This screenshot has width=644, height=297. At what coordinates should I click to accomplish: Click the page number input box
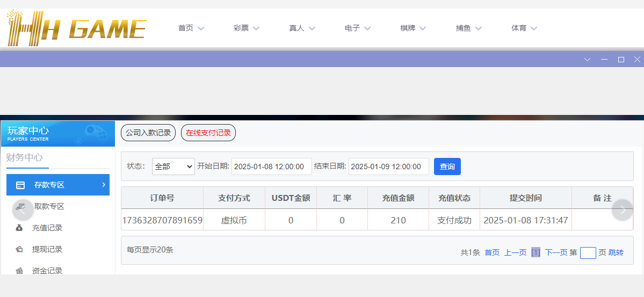[x=588, y=253]
